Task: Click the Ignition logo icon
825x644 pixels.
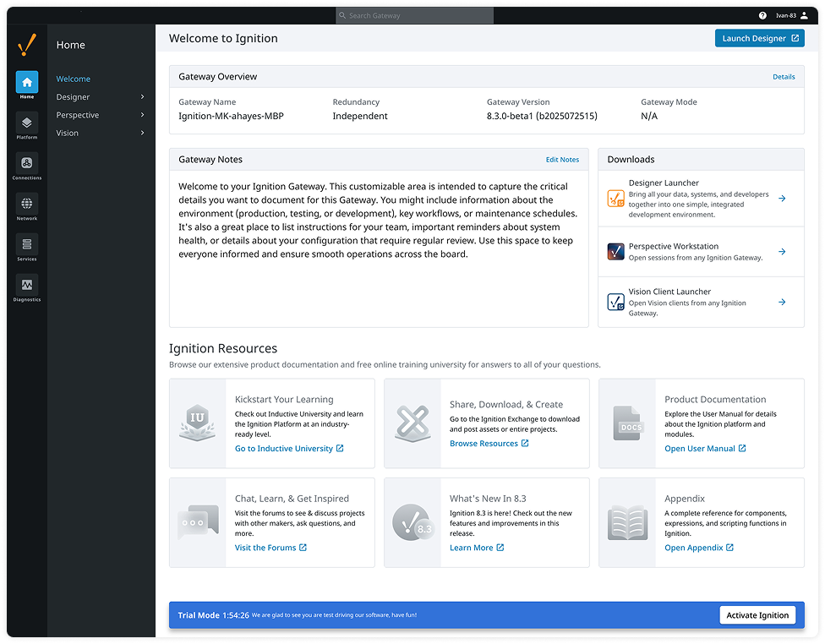Action: pyautogui.click(x=27, y=45)
